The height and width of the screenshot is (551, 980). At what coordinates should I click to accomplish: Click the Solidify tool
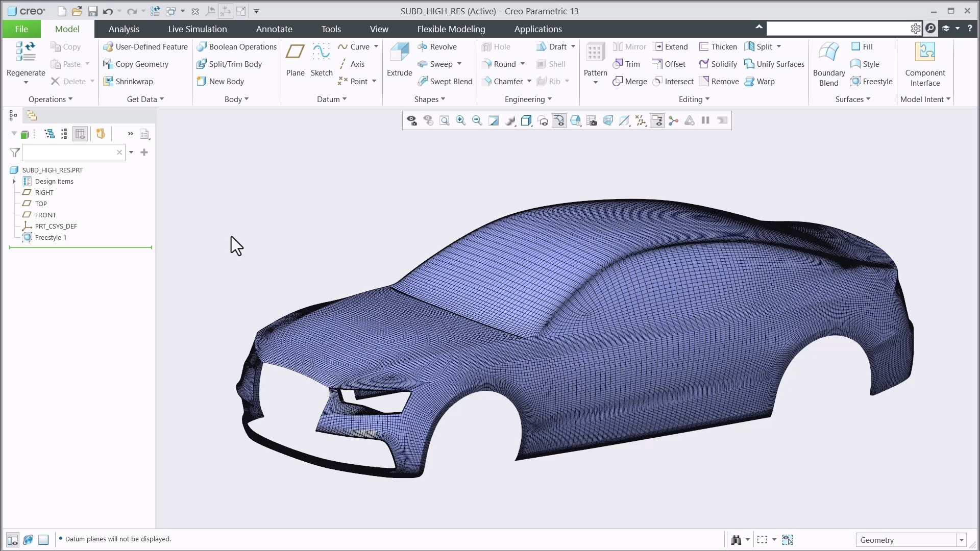[x=718, y=64]
